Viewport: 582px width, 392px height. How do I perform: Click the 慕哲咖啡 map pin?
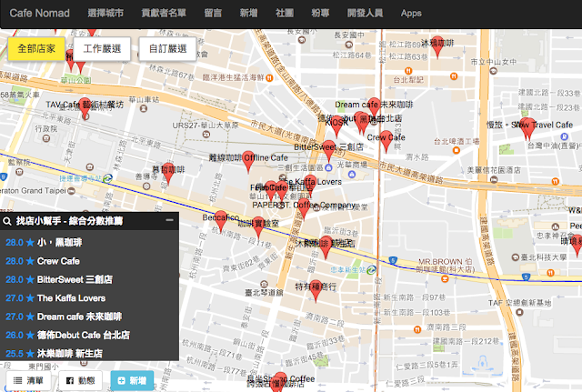(168, 174)
